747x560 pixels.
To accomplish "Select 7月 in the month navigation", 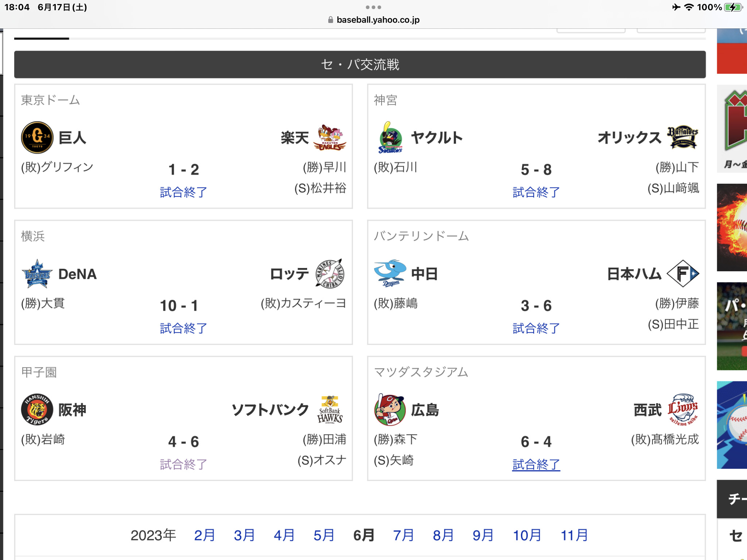I will click(x=403, y=535).
